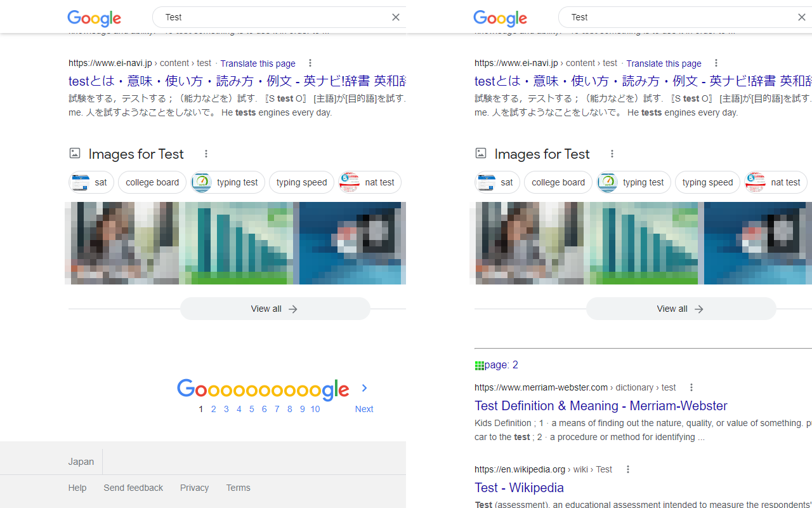Select the 'typing test' chip in right window
812x508 pixels.
(634, 182)
